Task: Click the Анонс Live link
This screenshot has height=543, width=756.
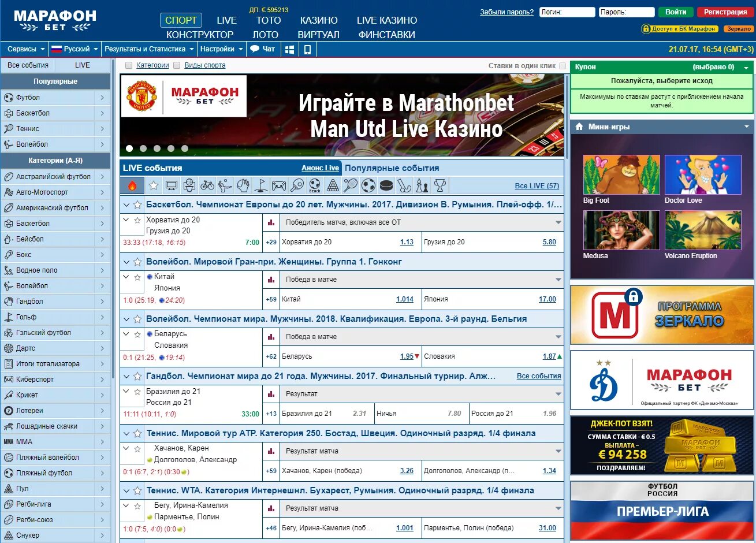Action: (x=320, y=168)
